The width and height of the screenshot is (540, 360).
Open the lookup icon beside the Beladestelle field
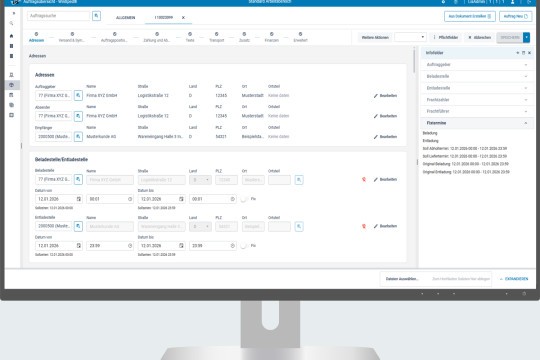(78, 179)
